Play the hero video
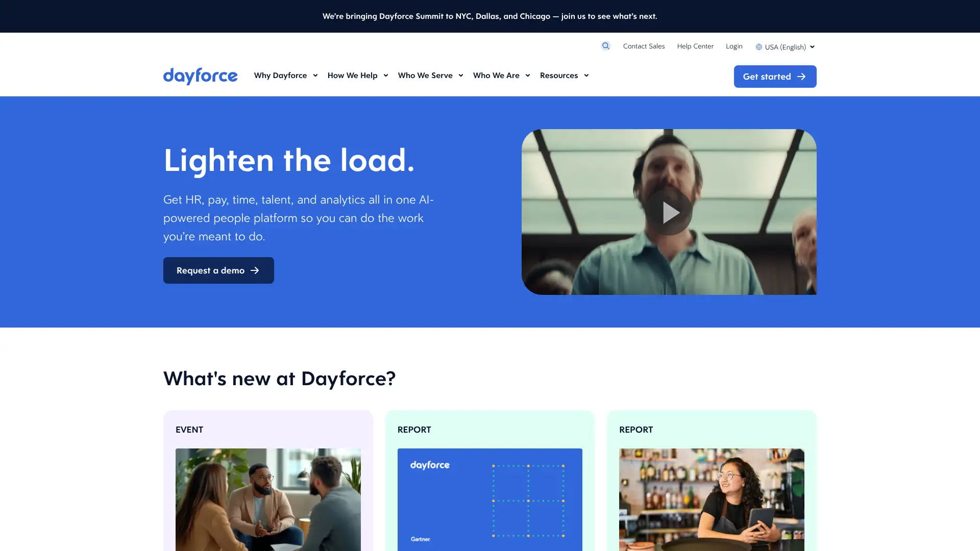 tap(669, 212)
